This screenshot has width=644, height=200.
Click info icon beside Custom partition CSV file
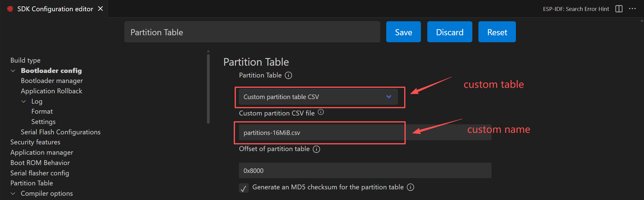[x=321, y=112]
